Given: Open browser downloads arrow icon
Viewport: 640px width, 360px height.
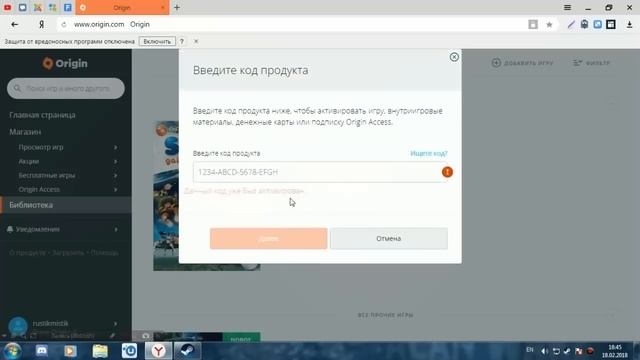Looking at the screenshot, I should pyautogui.click(x=629, y=24).
